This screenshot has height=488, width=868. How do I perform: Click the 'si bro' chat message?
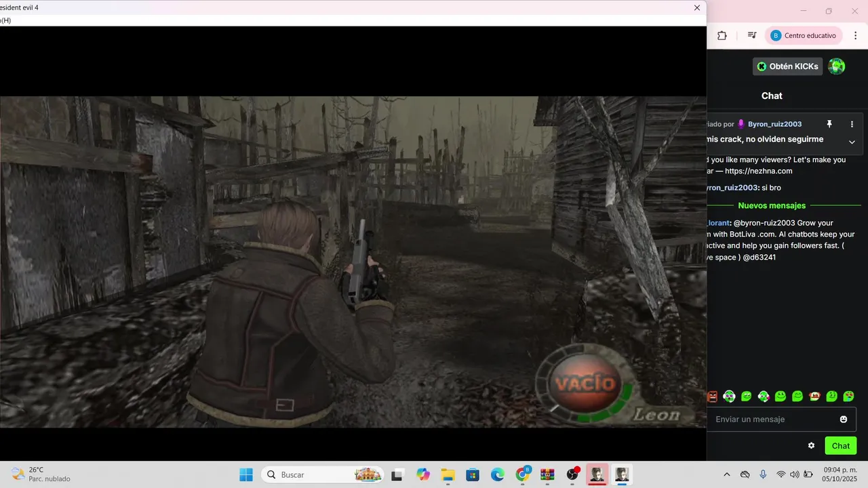pos(770,188)
